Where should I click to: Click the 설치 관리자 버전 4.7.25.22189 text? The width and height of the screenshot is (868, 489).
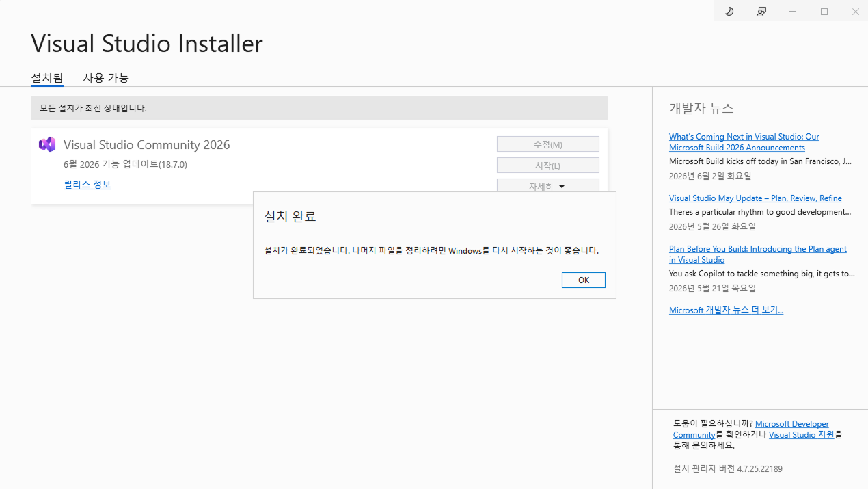(728, 469)
